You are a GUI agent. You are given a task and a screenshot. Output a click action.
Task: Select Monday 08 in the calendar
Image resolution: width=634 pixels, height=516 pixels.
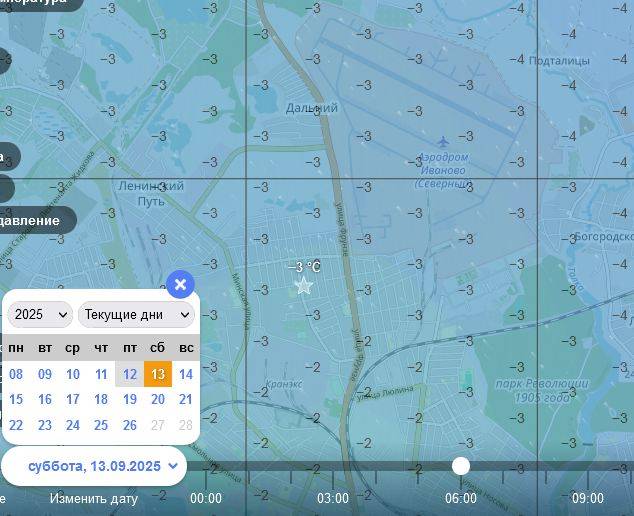point(16,374)
